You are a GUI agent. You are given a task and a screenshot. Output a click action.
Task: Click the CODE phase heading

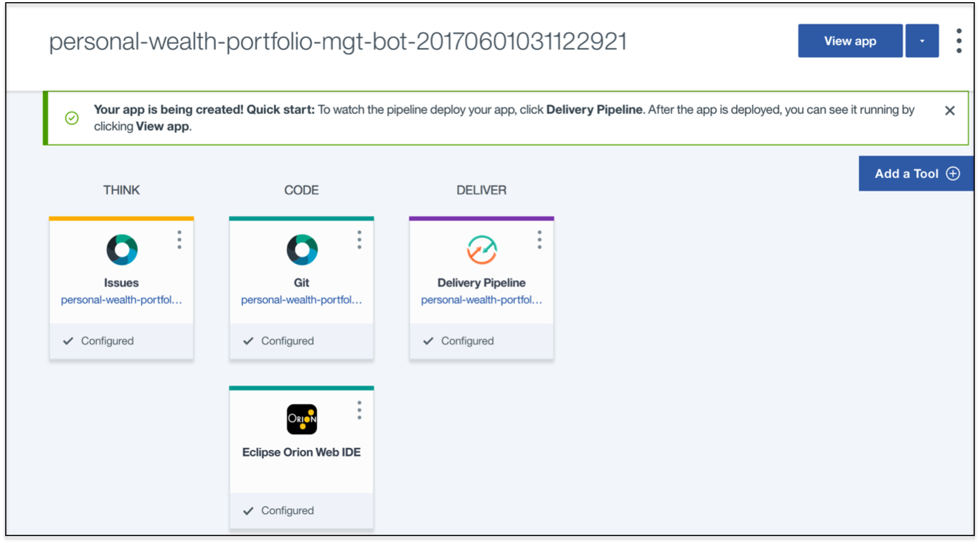[301, 190]
